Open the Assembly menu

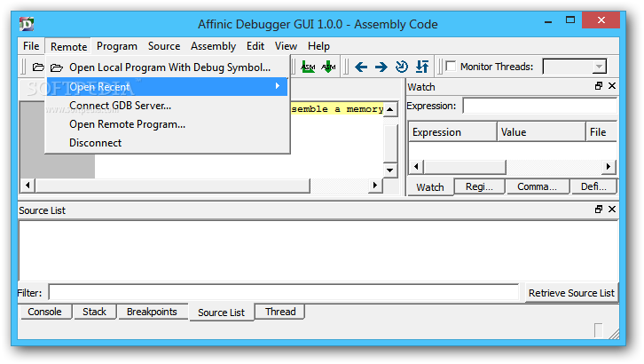click(x=213, y=46)
